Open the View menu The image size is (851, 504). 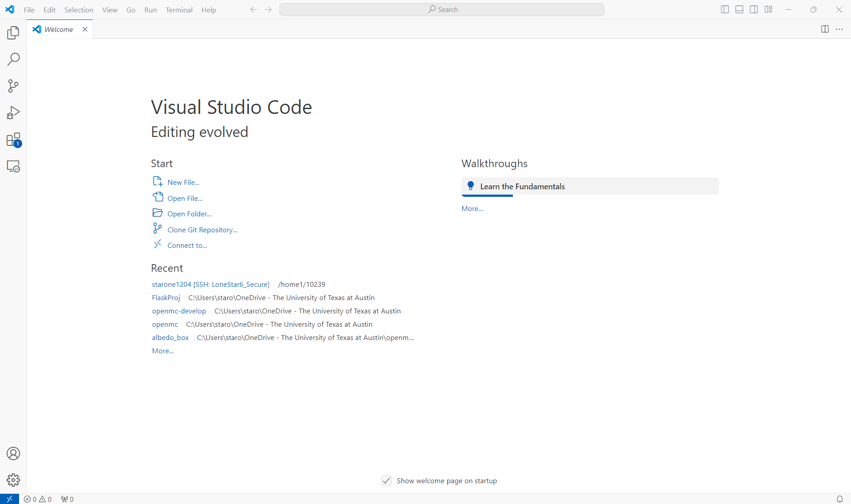click(x=110, y=10)
